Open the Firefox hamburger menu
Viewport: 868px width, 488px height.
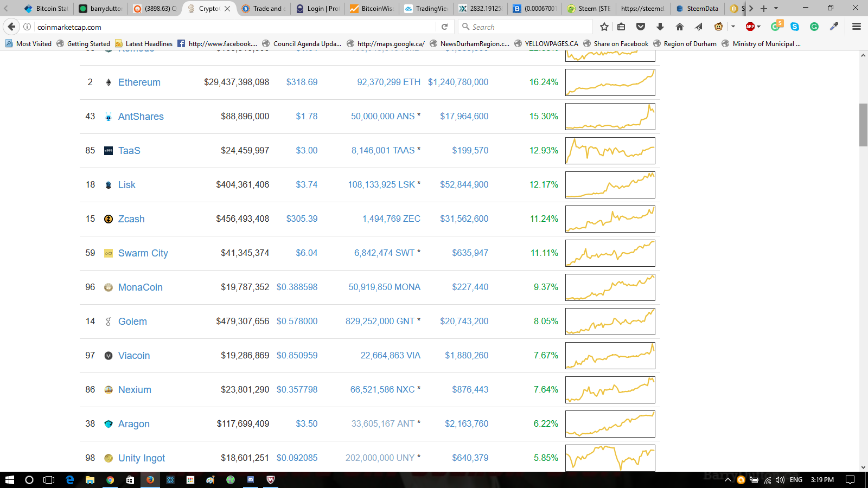[857, 27]
